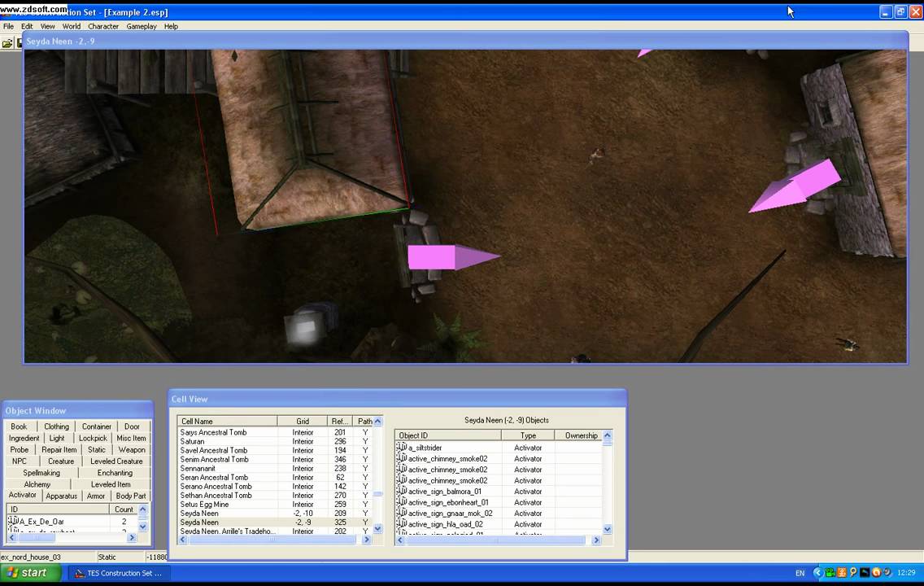Switch to the Static tab

pos(97,449)
